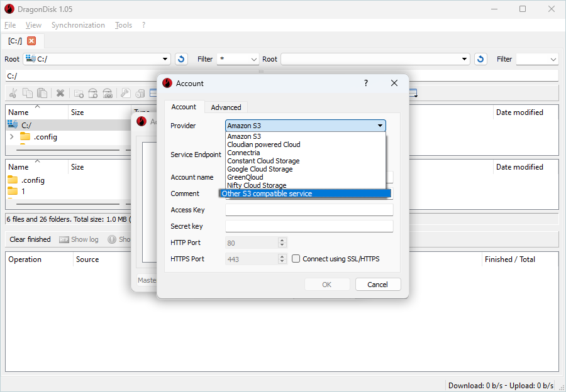Refresh the right Root pane
566x392 pixels.
(x=480, y=59)
